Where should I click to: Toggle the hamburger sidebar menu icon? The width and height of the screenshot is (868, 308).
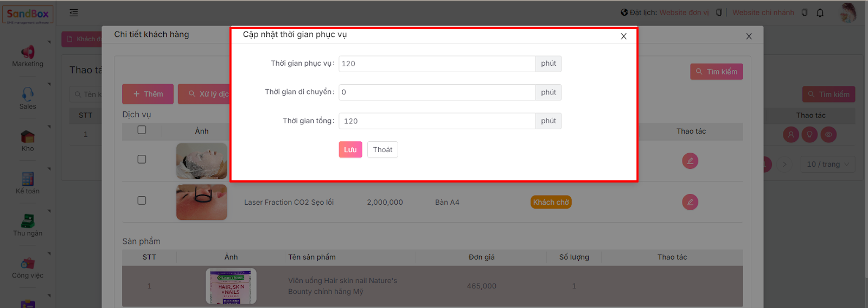pyautogui.click(x=74, y=12)
